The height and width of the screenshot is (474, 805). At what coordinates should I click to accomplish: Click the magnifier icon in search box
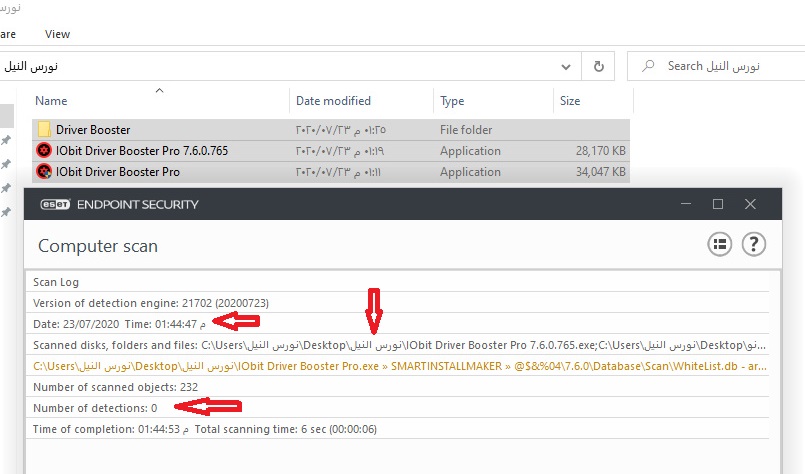(648, 66)
